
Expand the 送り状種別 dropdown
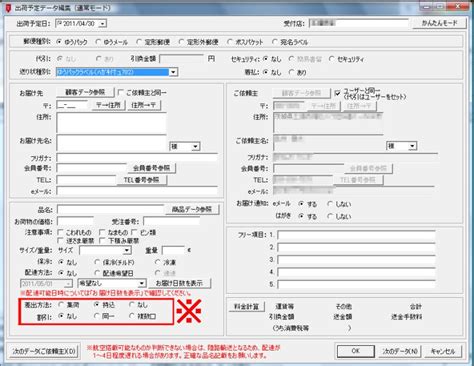coord(173,72)
